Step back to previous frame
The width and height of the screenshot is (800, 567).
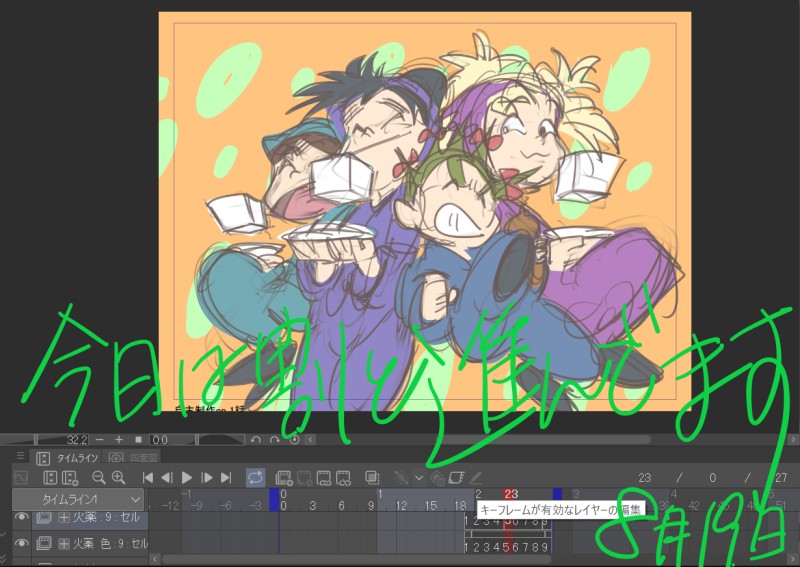166,478
